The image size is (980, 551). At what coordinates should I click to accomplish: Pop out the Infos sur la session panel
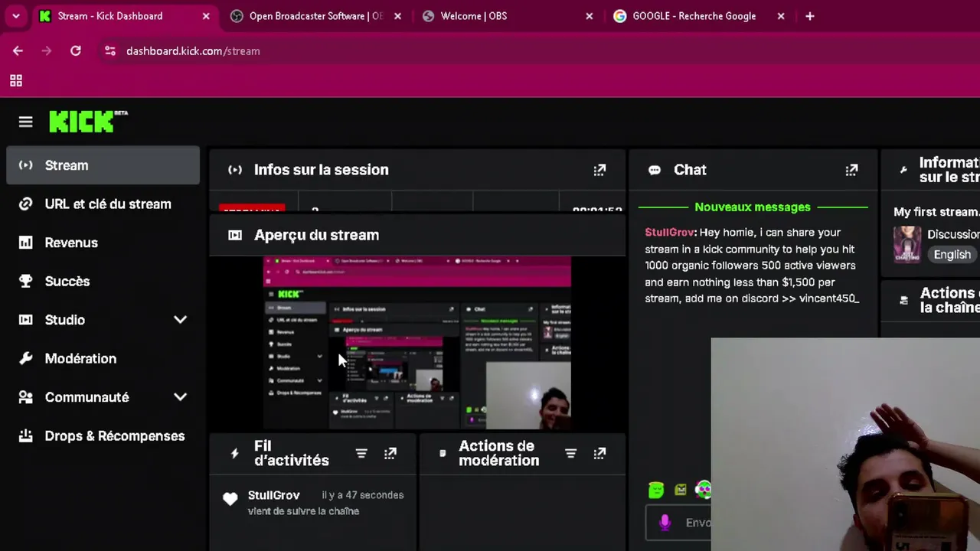(x=599, y=170)
